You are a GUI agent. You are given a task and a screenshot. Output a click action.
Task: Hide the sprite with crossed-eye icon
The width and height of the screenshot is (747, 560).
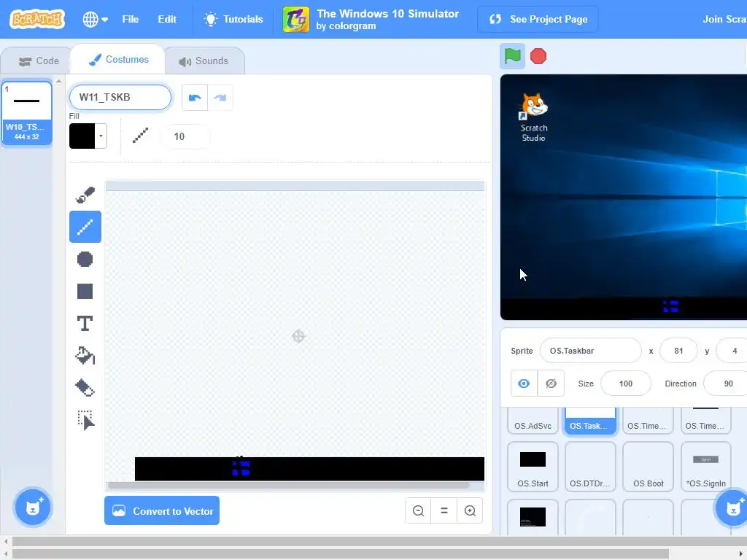pyautogui.click(x=551, y=384)
